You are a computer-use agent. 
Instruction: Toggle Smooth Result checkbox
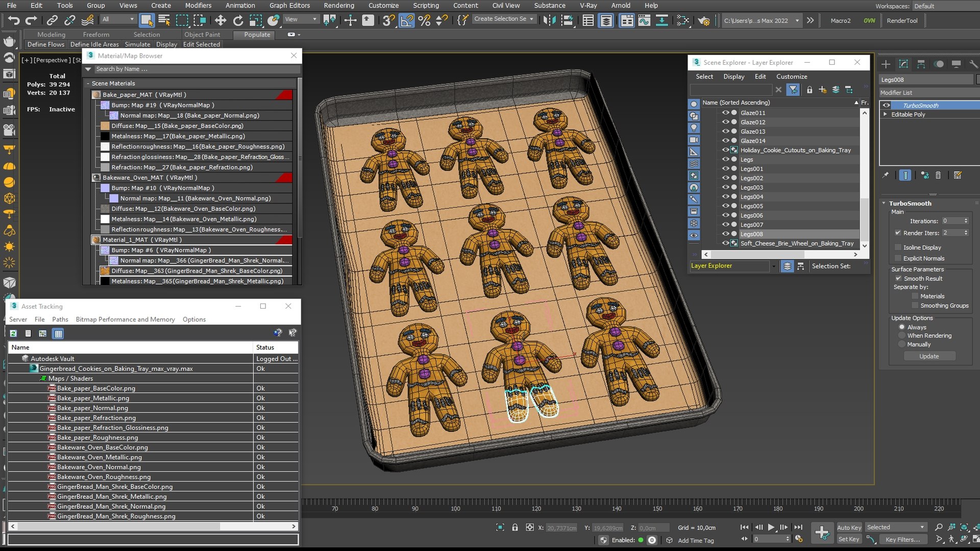(x=898, y=279)
